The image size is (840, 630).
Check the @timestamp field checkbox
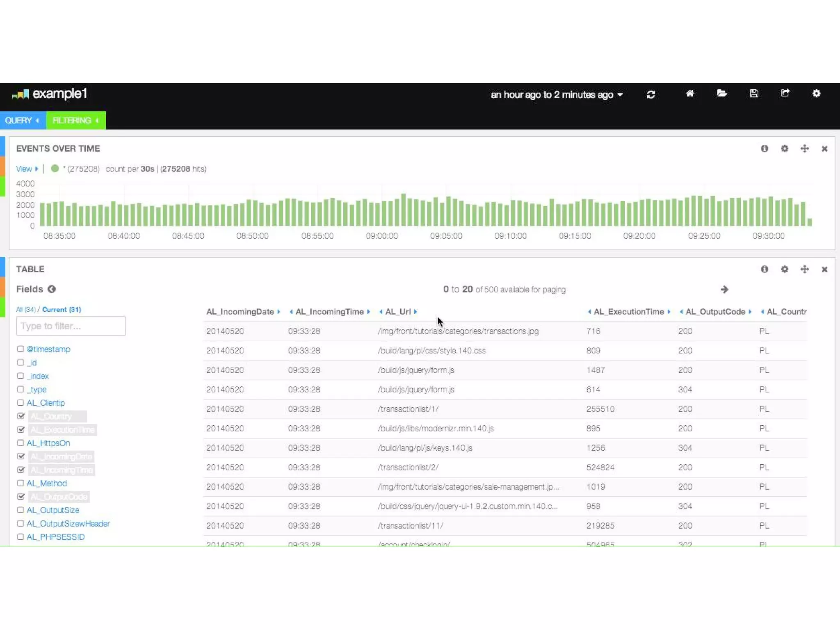coord(21,349)
